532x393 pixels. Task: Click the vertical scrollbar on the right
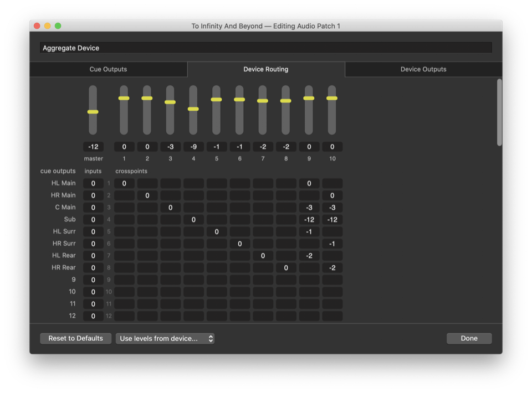[499, 113]
